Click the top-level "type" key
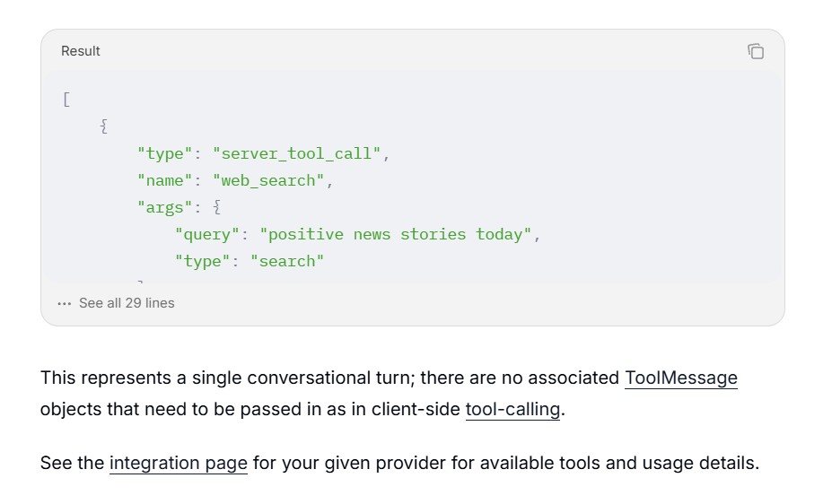The width and height of the screenshot is (832, 504). (x=164, y=153)
